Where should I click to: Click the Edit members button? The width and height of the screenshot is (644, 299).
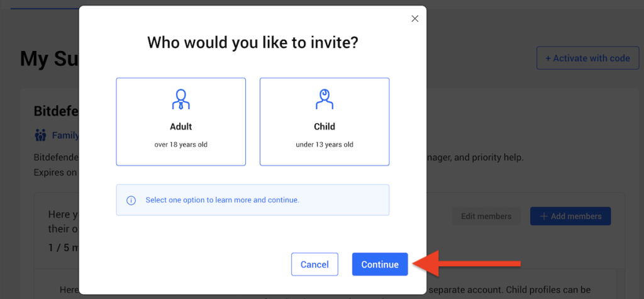[486, 216]
